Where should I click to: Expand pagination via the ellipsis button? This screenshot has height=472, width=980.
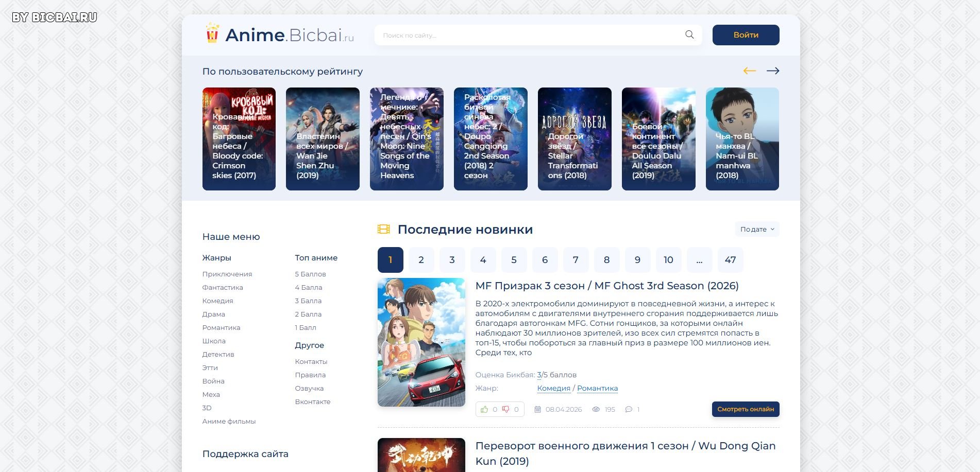(699, 260)
